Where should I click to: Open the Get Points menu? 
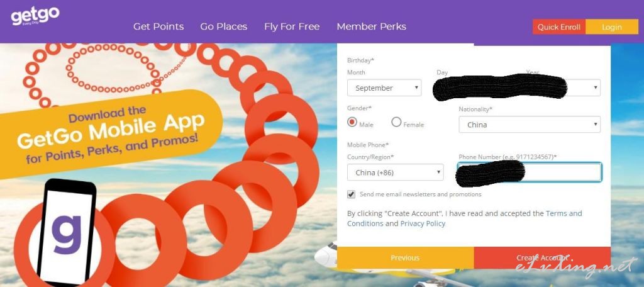tap(158, 26)
